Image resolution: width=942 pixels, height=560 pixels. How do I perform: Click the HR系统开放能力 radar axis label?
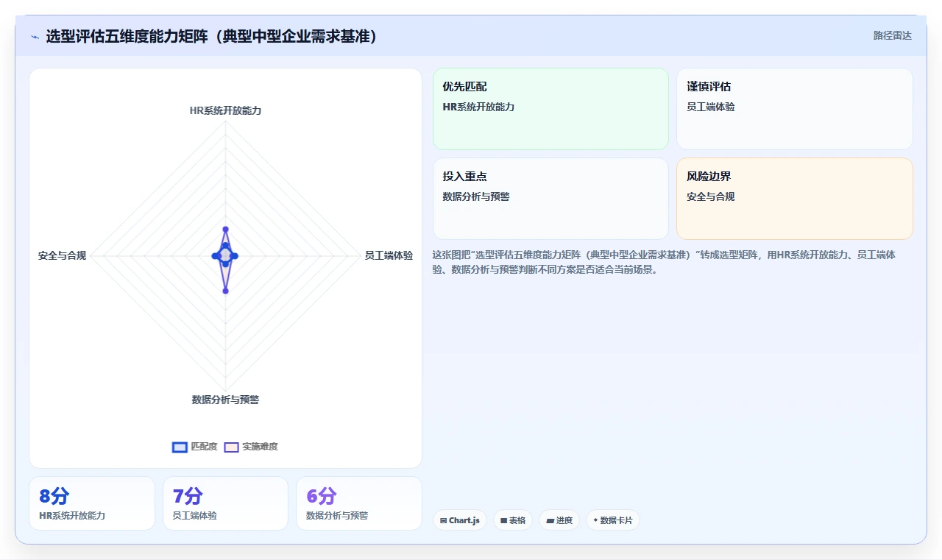tap(225, 110)
